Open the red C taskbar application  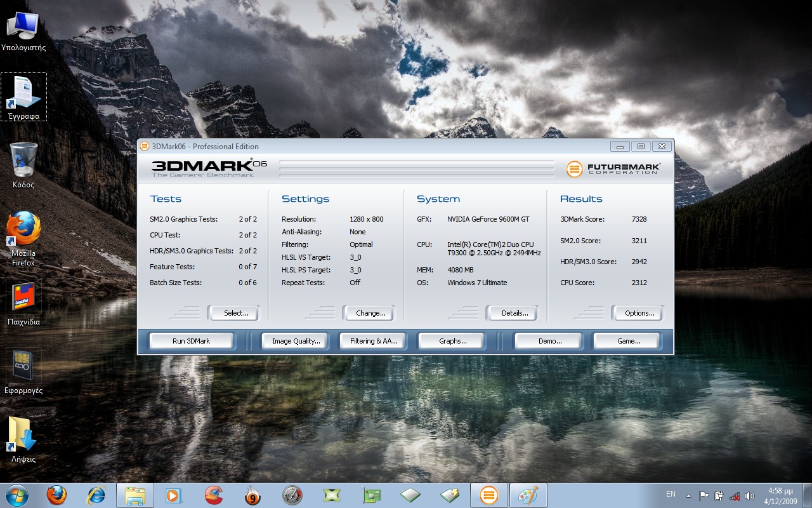tap(214, 495)
